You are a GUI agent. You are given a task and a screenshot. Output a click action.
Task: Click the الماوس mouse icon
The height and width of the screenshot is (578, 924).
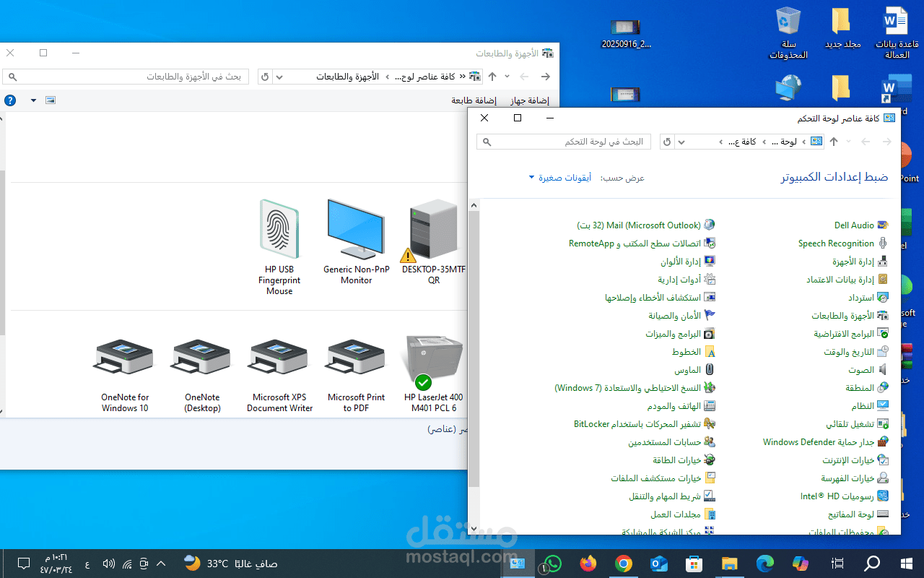point(710,370)
